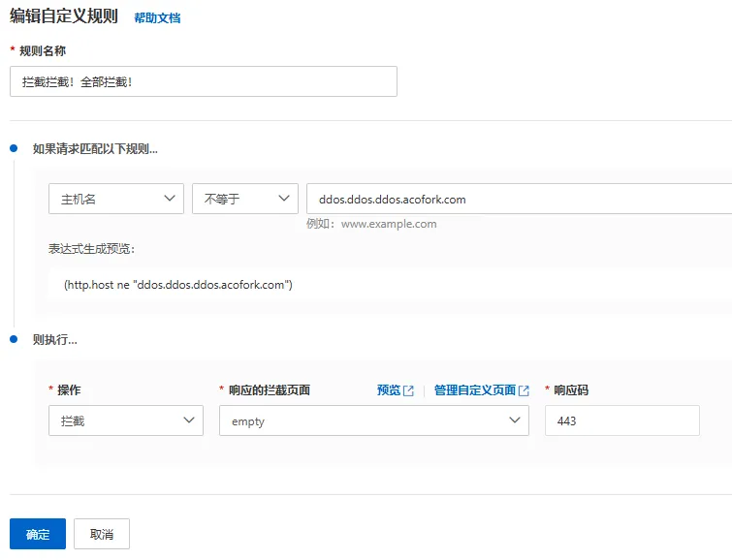Click the www.example.com example hint text

click(x=388, y=224)
